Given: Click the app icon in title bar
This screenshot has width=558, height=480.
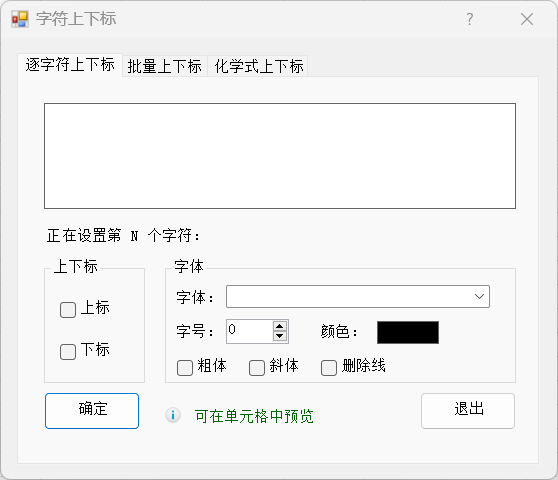Looking at the screenshot, I should pos(20,19).
